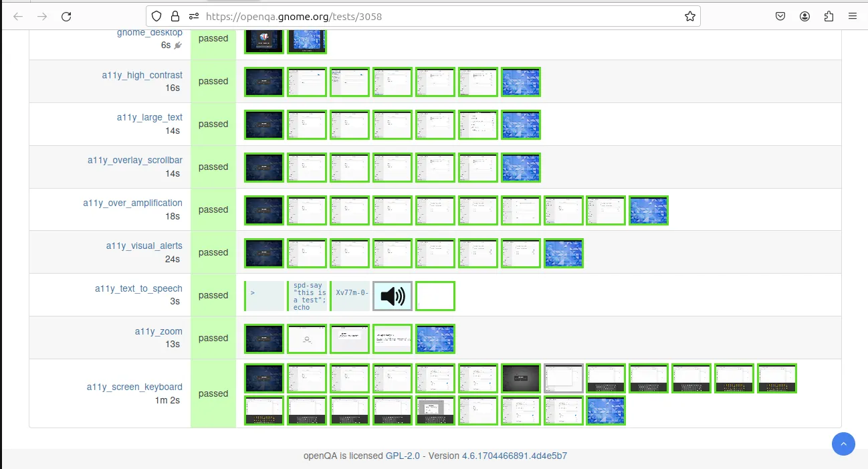Open the last blue thumbnail in a11y_over_amplification
Image resolution: width=868 pixels, height=469 pixels.
[649, 210]
